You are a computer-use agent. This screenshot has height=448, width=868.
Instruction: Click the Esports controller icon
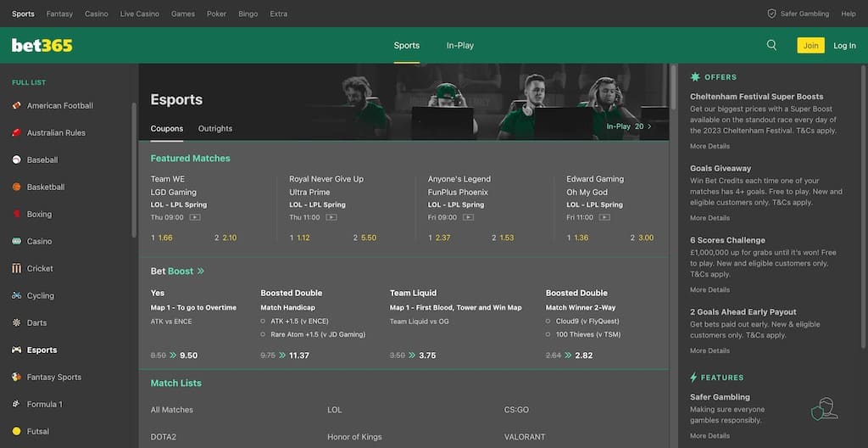coord(17,350)
